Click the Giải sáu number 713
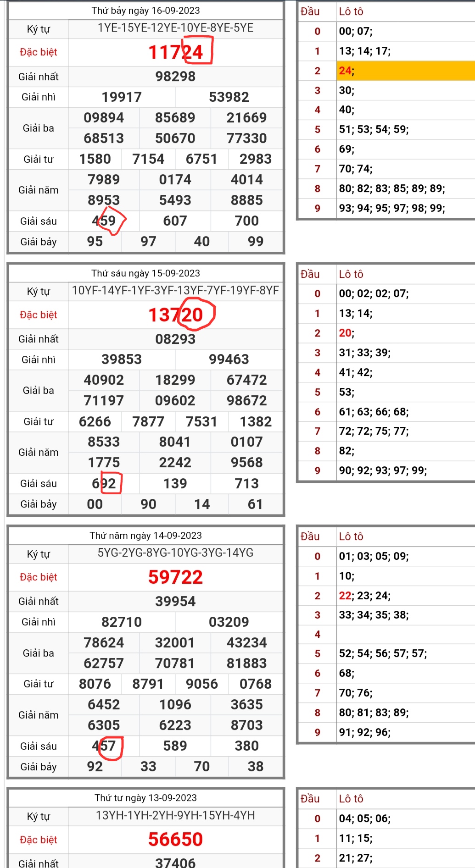This screenshot has width=475, height=868. click(x=247, y=484)
